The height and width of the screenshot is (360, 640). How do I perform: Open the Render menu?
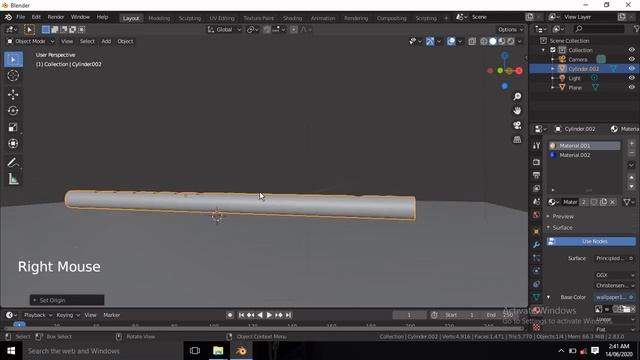point(56,17)
